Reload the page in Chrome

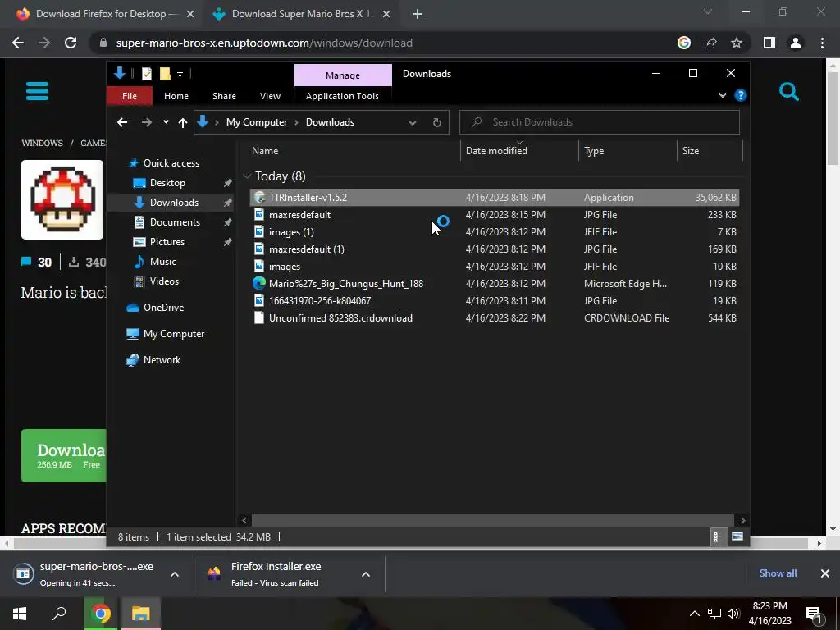71,43
